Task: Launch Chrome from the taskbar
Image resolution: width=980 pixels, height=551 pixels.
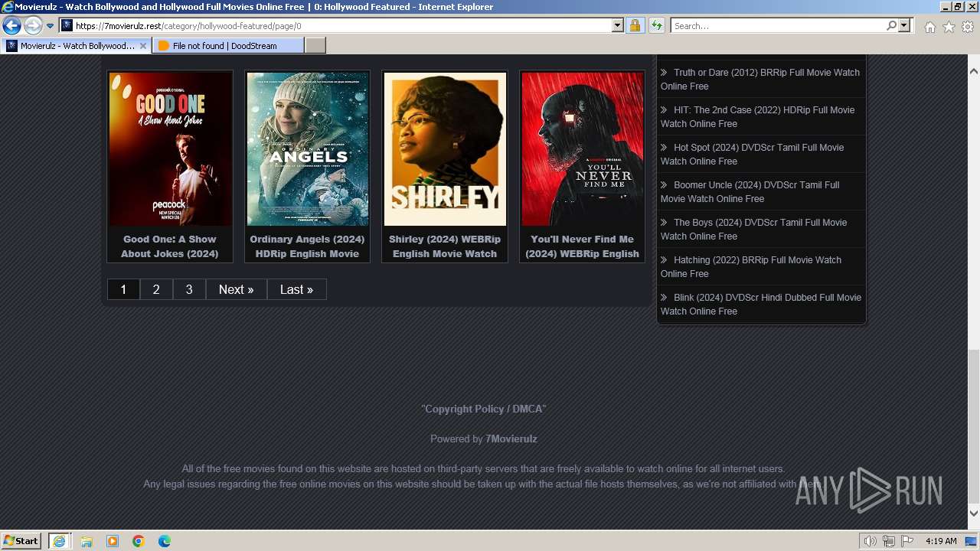Action: [x=139, y=541]
